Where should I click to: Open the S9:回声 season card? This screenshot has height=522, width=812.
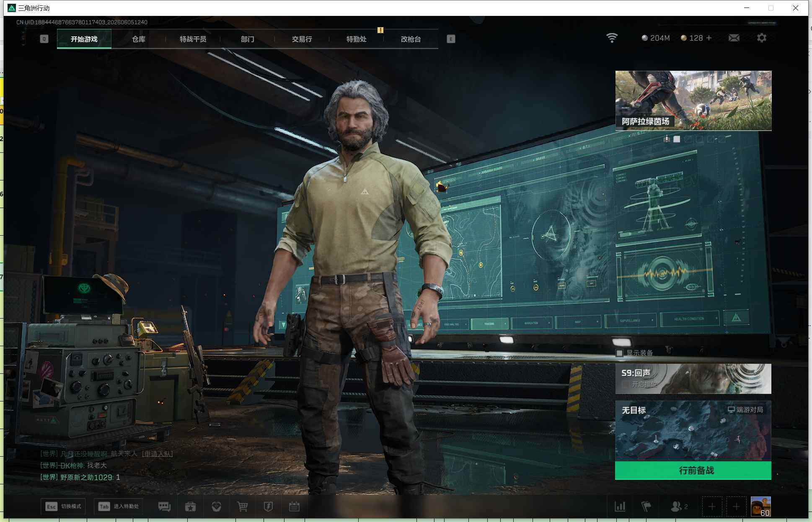pos(693,379)
